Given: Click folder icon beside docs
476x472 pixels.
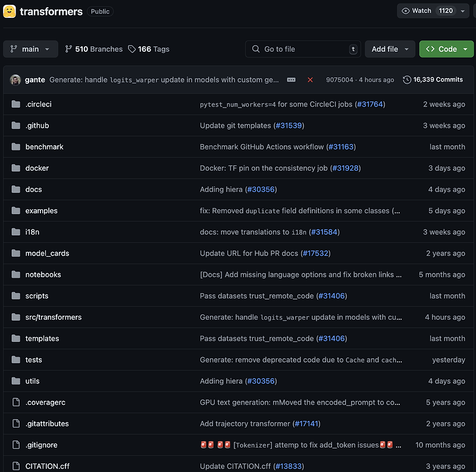Looking at the screenshot, I should pos(16,189).
